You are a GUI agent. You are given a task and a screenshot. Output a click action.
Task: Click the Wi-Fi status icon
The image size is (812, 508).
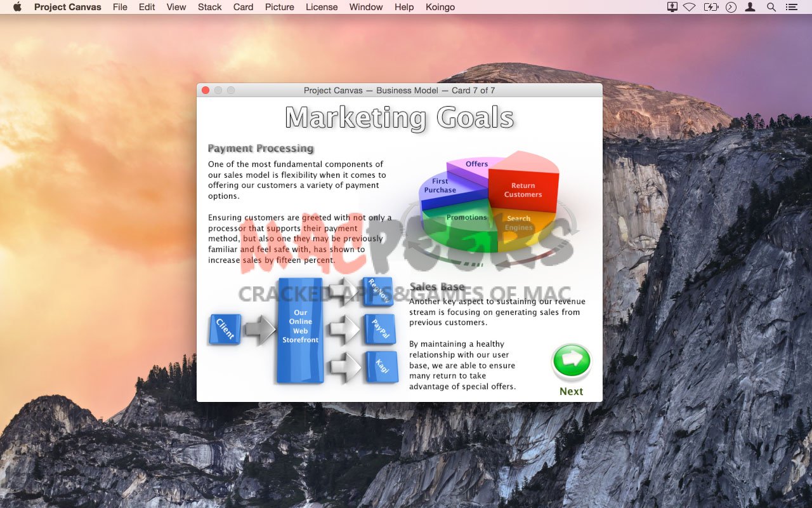[x=690, y=7]
